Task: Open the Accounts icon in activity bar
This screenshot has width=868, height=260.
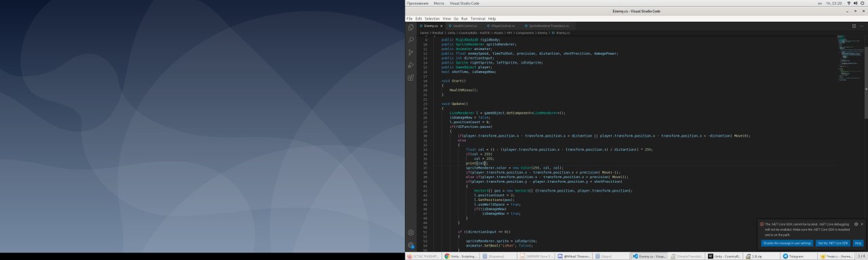Action: coord(411,232)
